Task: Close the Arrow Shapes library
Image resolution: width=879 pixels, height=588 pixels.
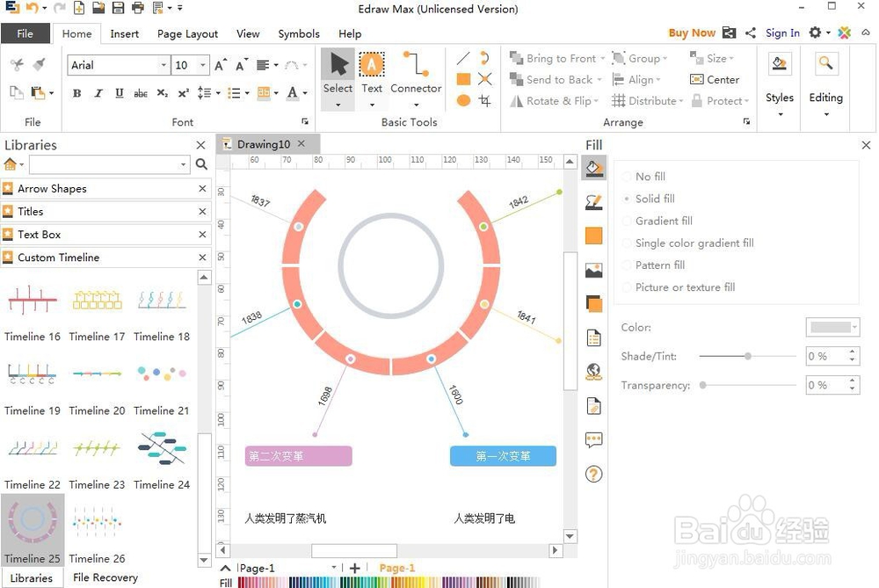Action: 202,189
